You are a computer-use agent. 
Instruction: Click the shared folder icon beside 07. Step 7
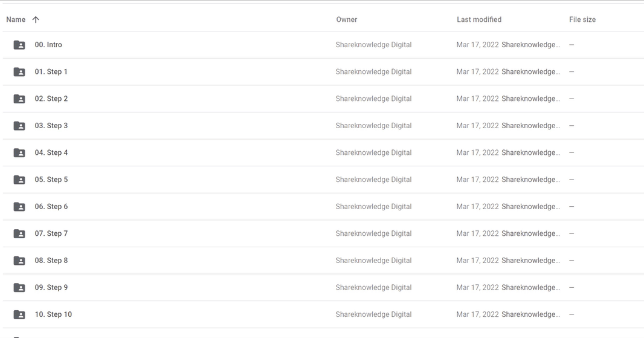click(19, 233)
